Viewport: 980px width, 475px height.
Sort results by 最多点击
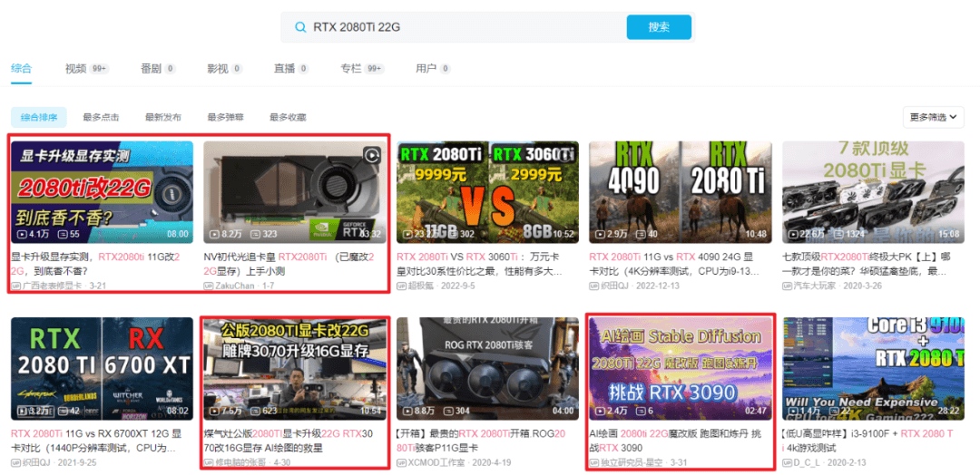pos(101,117)
